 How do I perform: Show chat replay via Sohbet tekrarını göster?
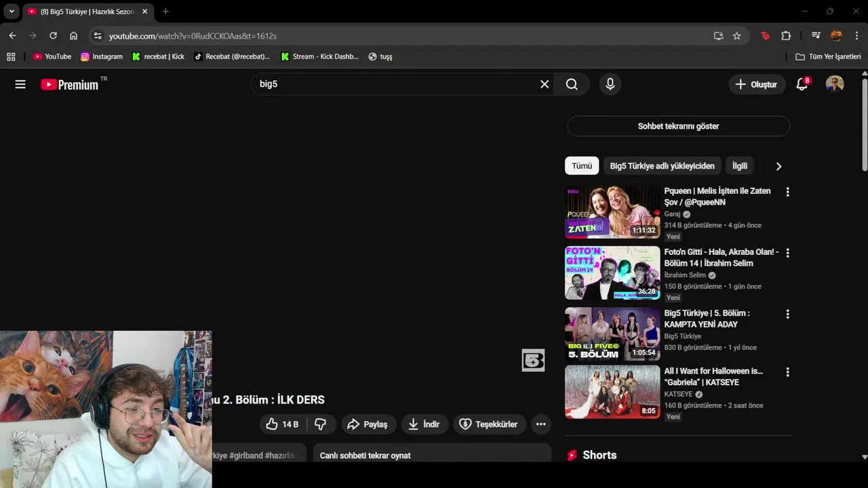point(678,126)
